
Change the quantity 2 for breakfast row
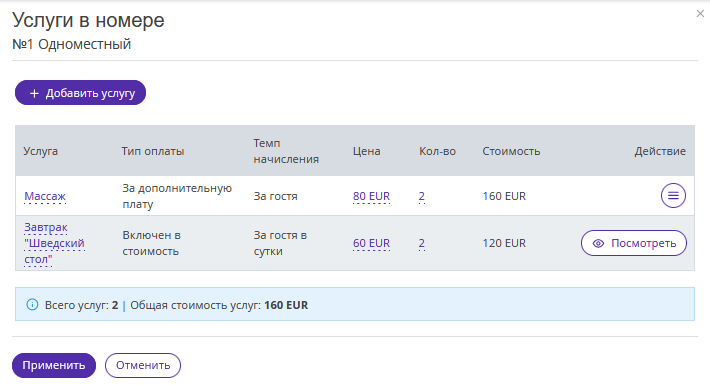[422, 243]
